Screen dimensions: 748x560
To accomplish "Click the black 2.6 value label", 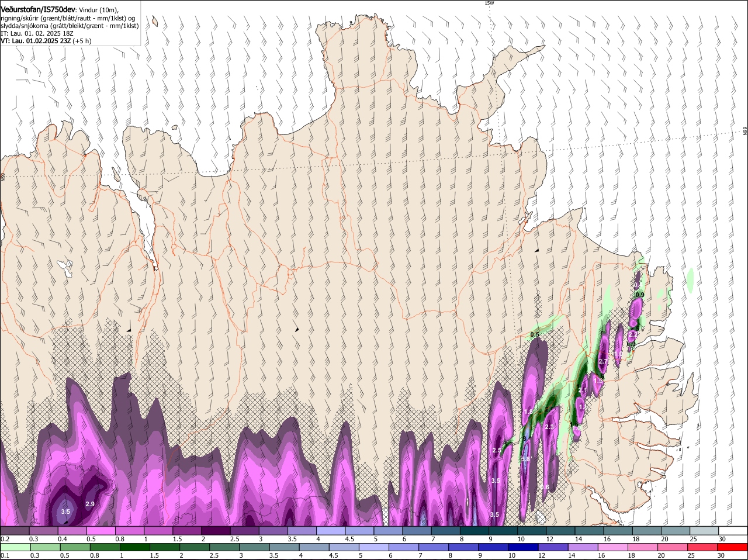I will [549, 410].
